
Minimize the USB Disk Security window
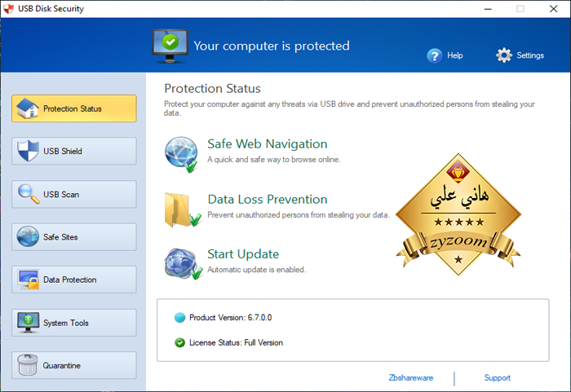tap(488, 9)
